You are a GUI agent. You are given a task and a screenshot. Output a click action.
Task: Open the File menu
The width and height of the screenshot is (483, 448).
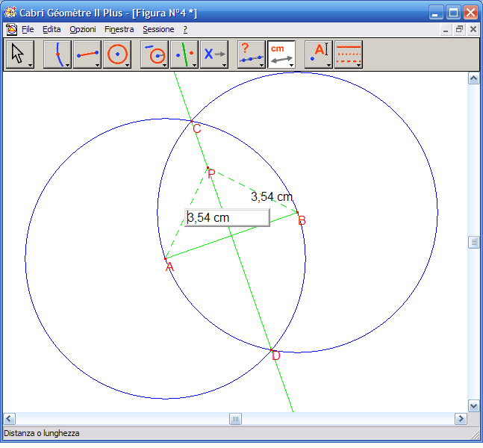28,29
